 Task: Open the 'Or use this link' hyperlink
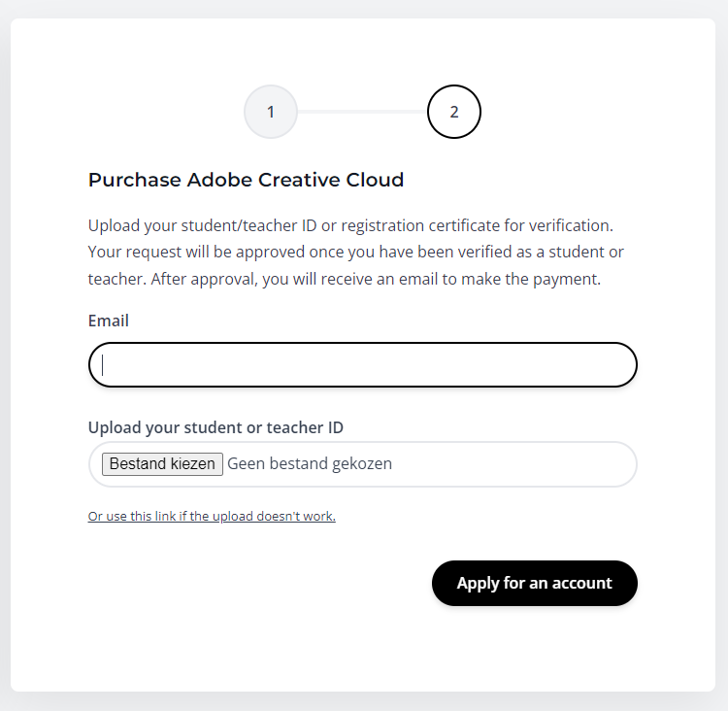212,517
